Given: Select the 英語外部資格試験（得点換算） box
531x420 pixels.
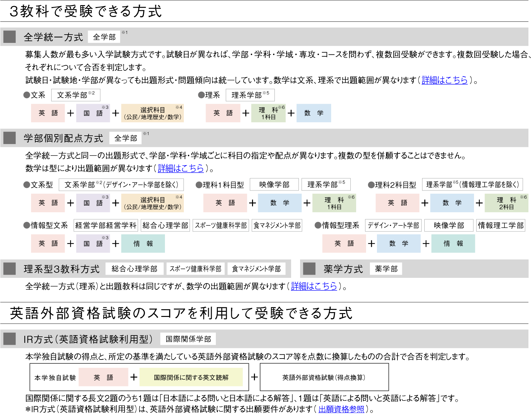Looking at the screenshot, I should tap(324, 377).
